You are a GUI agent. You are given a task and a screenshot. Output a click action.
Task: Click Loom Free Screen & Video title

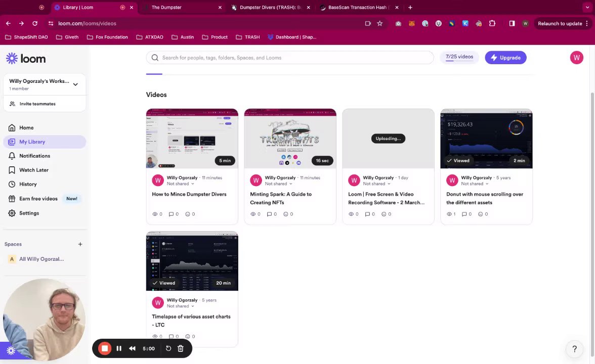point(387,198)
